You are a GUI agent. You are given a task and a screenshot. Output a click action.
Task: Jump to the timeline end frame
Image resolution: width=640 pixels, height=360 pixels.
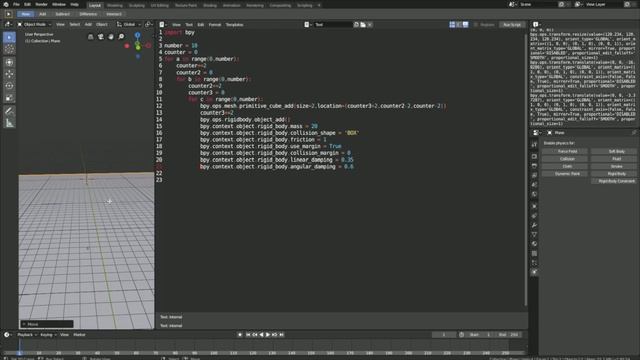[281, 335]
